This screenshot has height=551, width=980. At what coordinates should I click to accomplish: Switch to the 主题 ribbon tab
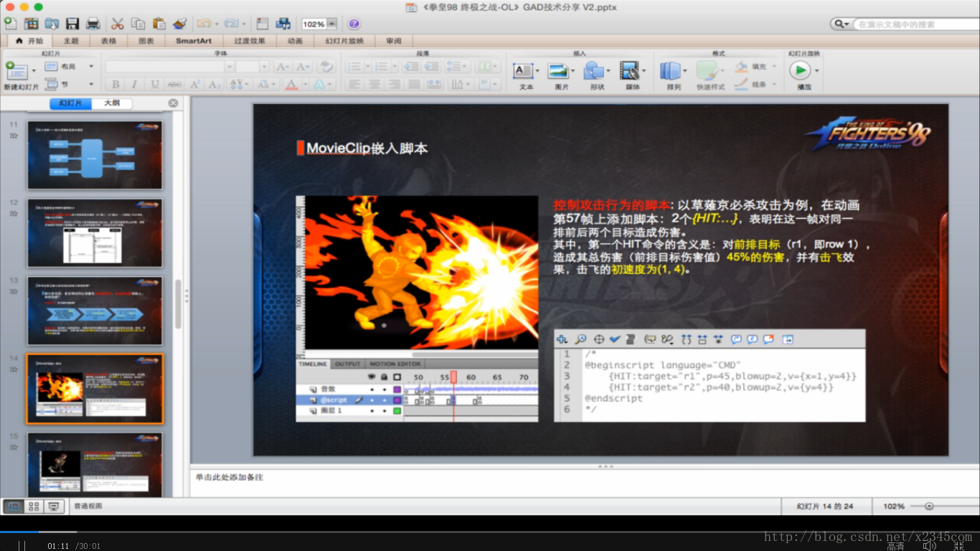pyautogui.click(x=71, y=41)
